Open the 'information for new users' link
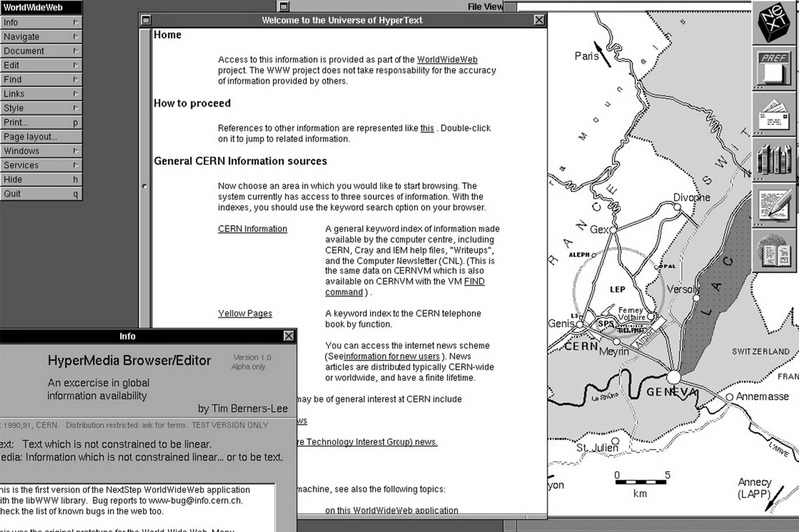 pos(392,357)
